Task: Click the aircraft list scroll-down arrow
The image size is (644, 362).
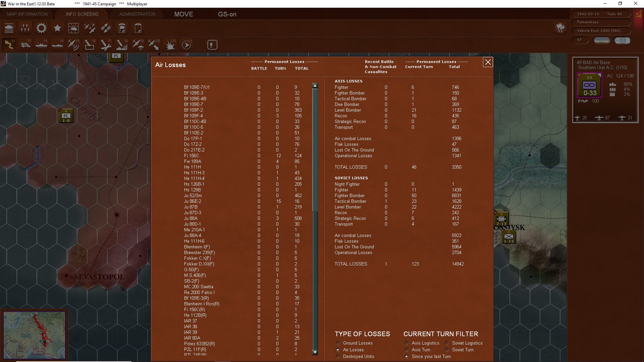Action: (x=315, y=352)
